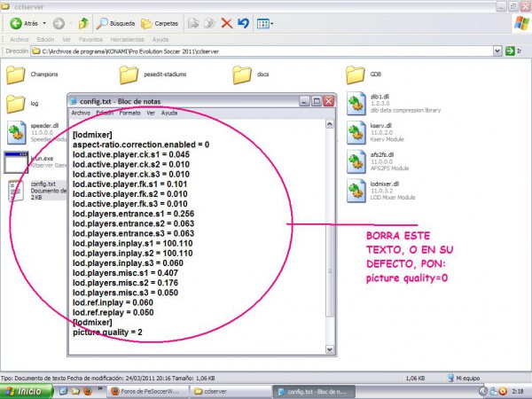532x399 pixels.
Task: Go up one folder level
Action: (x=83, y=23)
